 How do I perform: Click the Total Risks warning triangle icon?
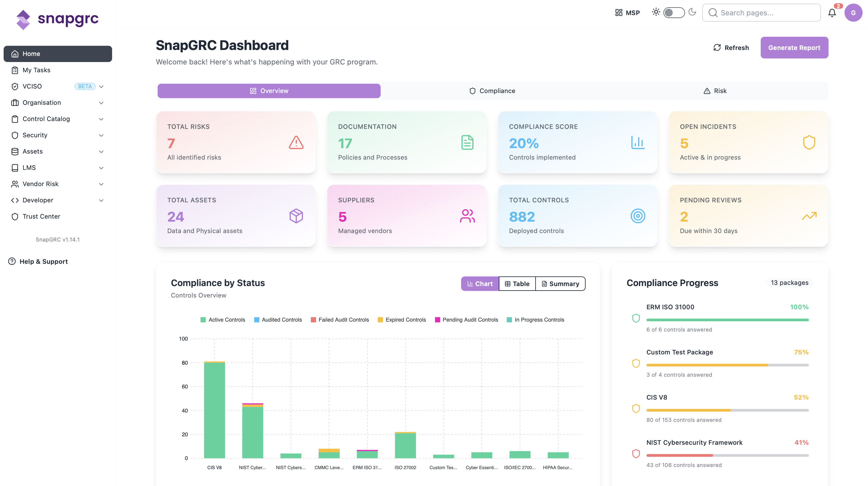click(x=296, y=142)
